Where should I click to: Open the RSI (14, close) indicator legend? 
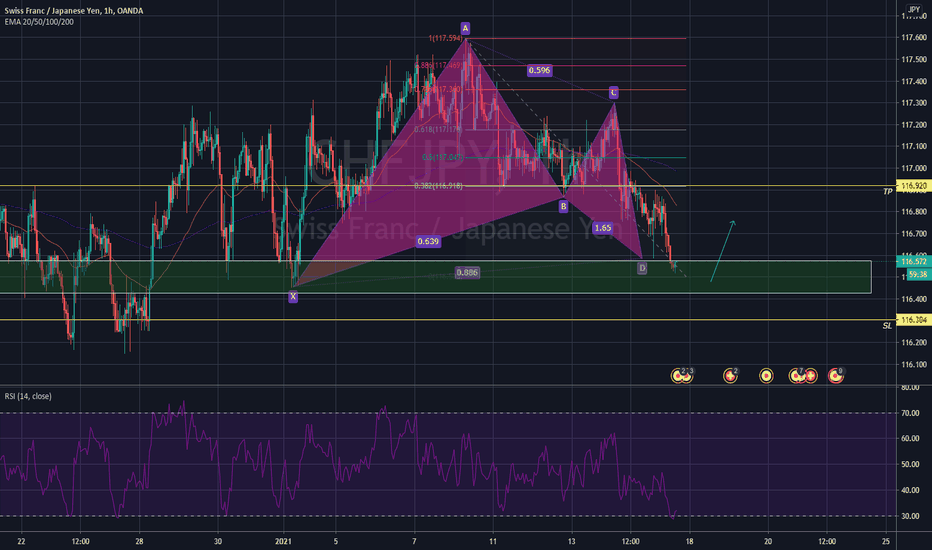point(28,396)
